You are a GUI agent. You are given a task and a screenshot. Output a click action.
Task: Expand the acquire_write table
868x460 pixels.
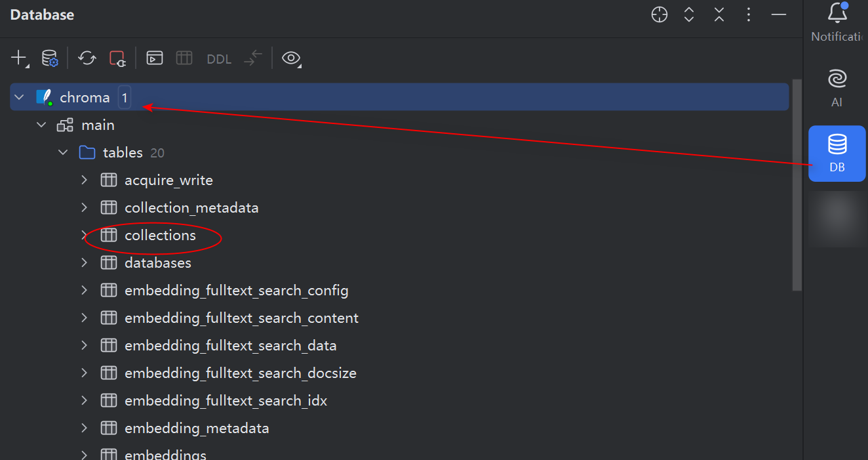(84, 180)
